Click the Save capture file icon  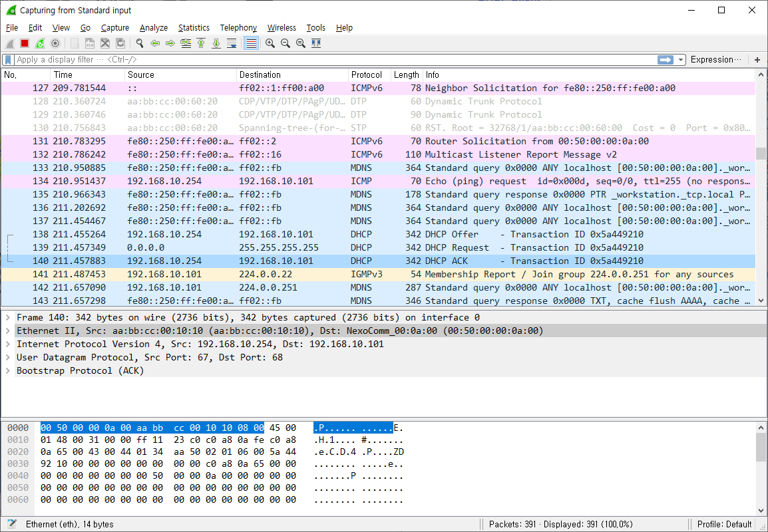click(x=90, y=44)
